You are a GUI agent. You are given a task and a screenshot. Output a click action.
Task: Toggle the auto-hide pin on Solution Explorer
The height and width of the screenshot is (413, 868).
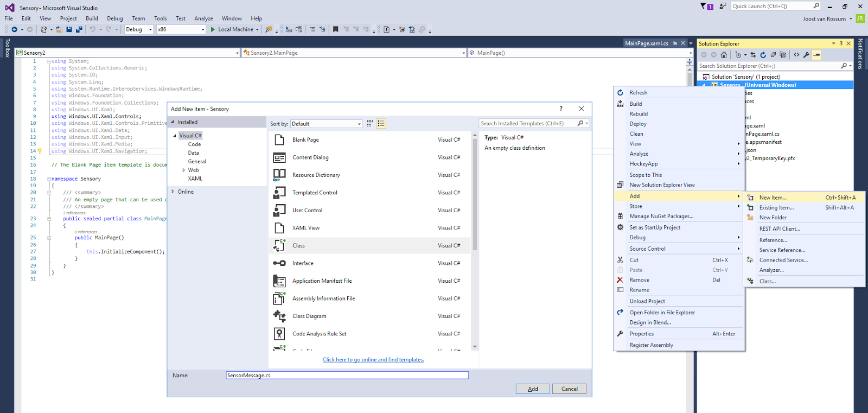tap(841, 43)
